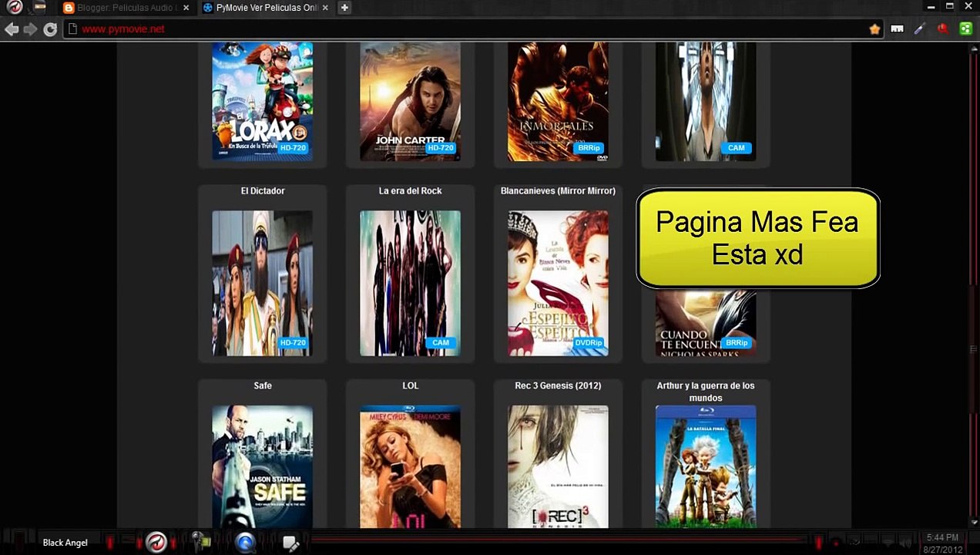
Task: Close the Blogger tab
Action: click(186, 8)
